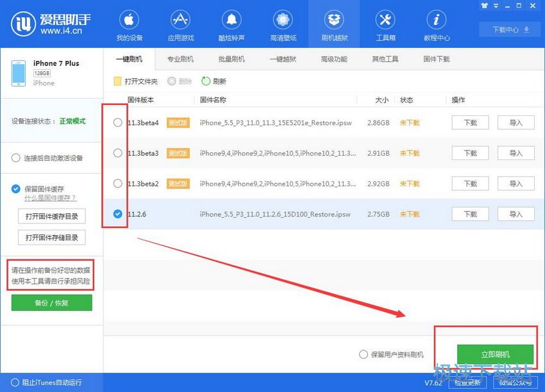The image size is (545, 392).
Task: Click 微信公众号 in status bar
Action: [x=516, y=382]
